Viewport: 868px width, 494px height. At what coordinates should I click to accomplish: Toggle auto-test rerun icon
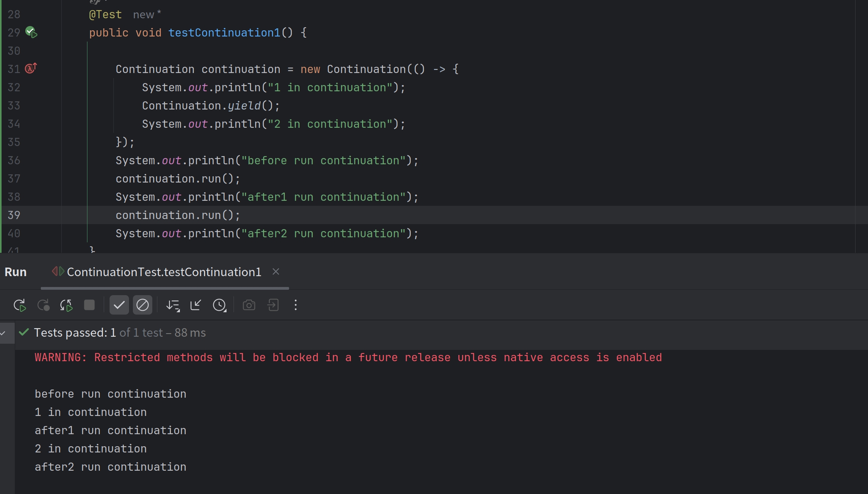coord(66,305)
